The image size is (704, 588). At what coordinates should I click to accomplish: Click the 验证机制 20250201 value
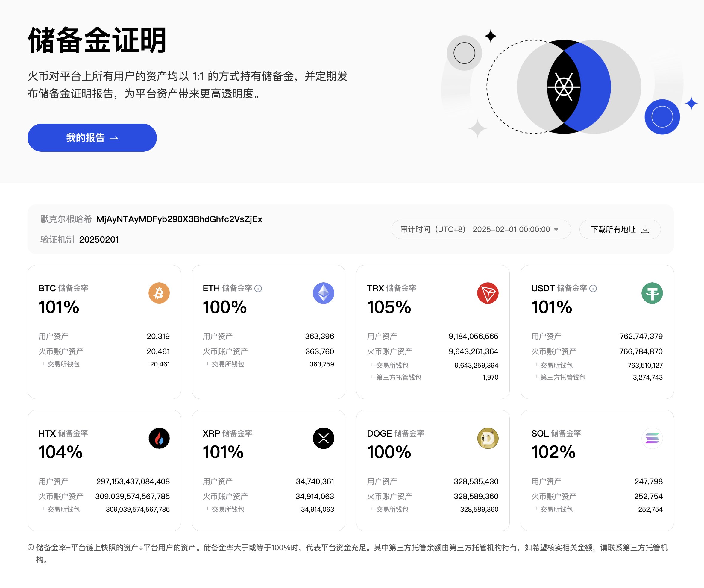(x=99, y=239)
